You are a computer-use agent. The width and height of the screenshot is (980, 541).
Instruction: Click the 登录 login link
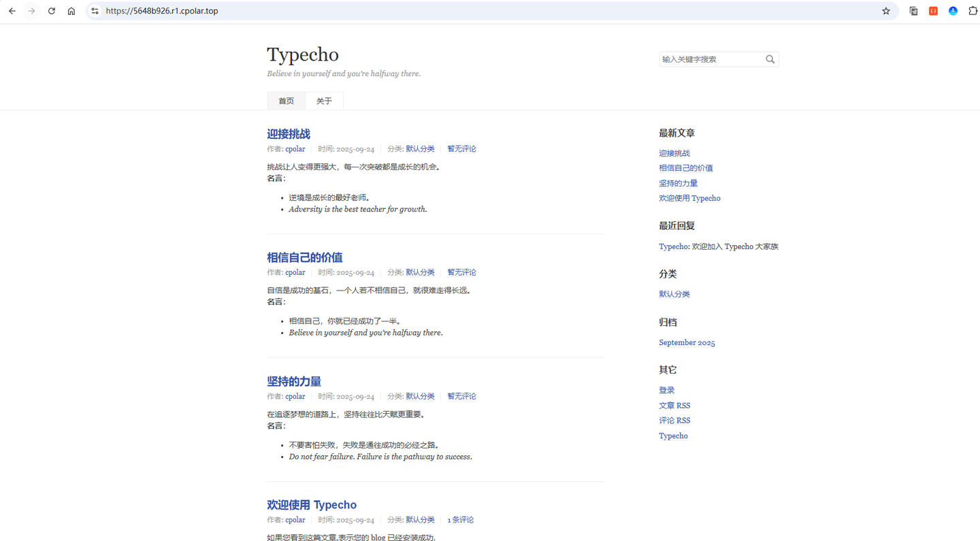(666, 389)
